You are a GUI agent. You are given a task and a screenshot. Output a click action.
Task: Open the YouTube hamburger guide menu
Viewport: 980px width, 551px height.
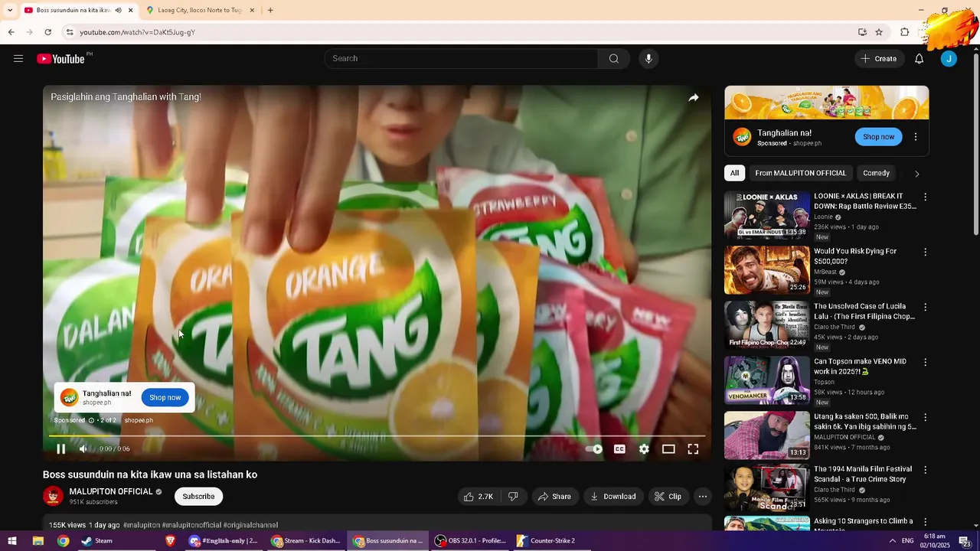tap(18, 59)
